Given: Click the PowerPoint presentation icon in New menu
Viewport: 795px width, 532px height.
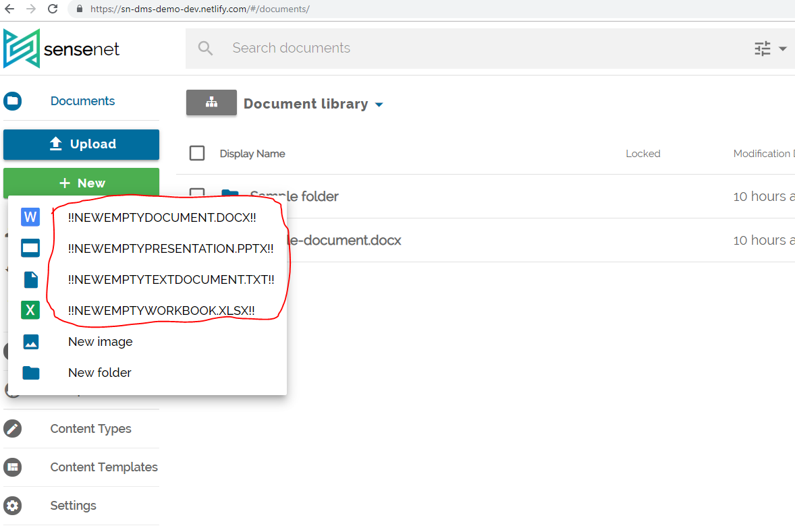Looking at the screenshot, I should tap(30, 247).
